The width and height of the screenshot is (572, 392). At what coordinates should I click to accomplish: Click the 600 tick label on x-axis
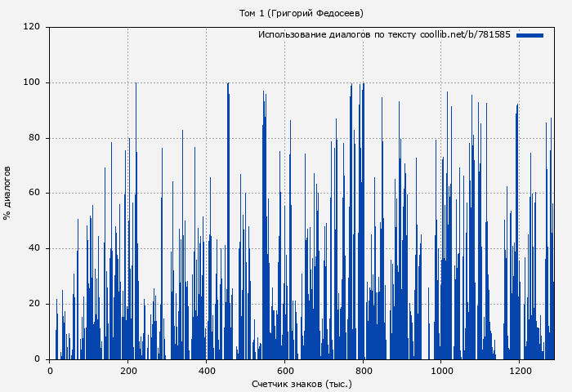click(x=284, y=370)
